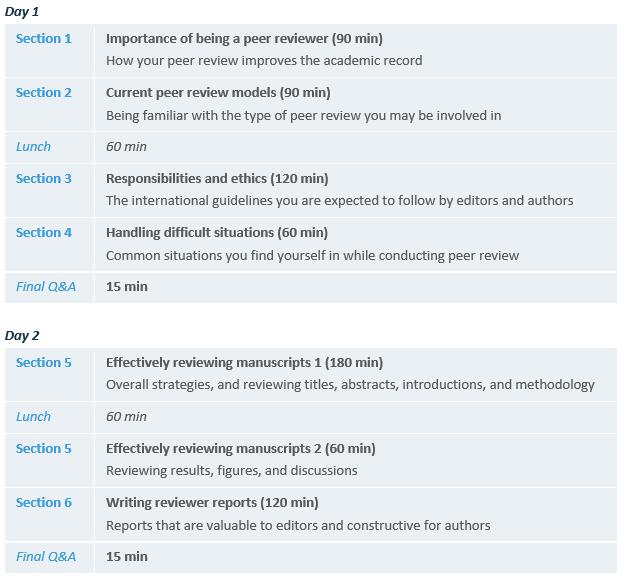The width and height of the screenshot is (626, 583).
Task: Click the Day 2 Final Q&A label
Action: tap(46, 556)
